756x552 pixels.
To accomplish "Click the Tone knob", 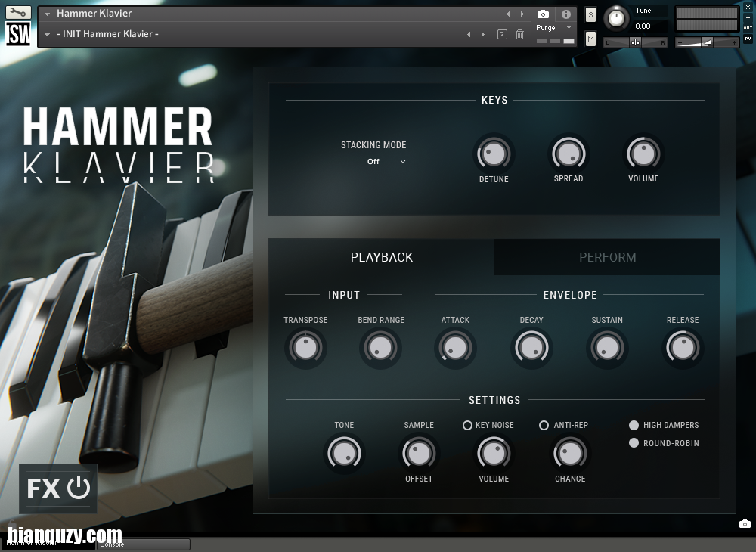I will coord(344,453).
